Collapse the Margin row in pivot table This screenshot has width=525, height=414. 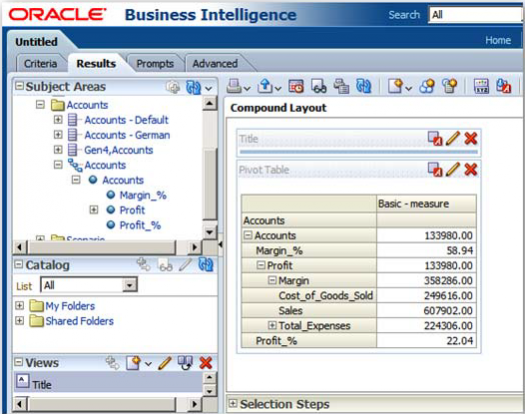[272, 280]
